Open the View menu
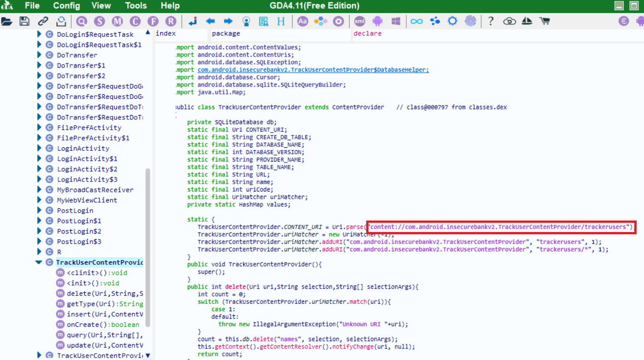644x360 pixels. (x=101, y=6)
